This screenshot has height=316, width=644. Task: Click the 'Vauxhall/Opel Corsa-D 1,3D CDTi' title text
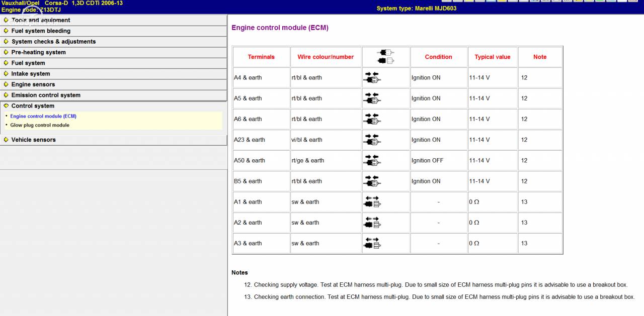pyautogui.click(x=62, y=3)
